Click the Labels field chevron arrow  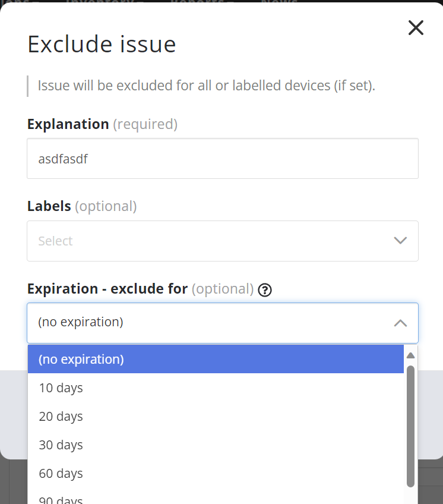(x=400, y=241)
